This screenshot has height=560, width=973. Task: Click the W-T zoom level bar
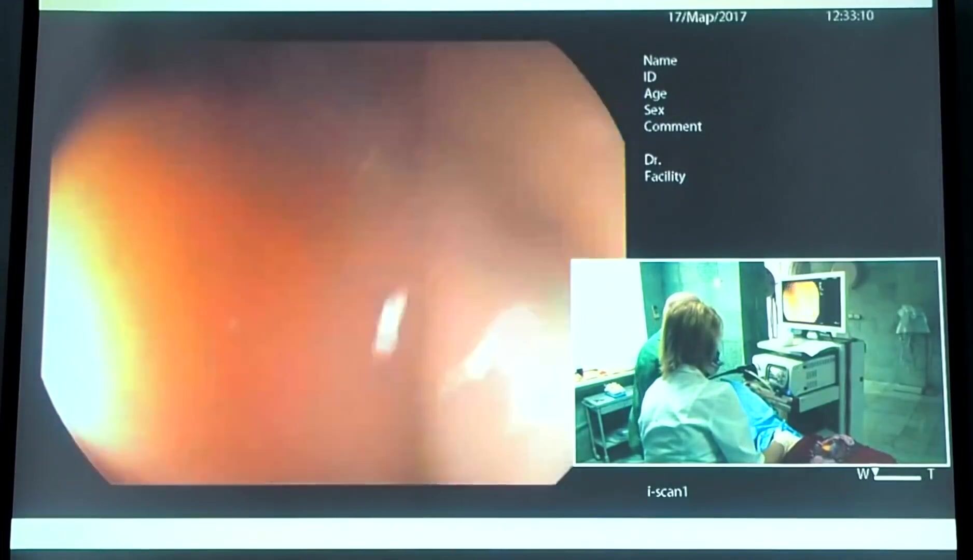coord(897,478)
